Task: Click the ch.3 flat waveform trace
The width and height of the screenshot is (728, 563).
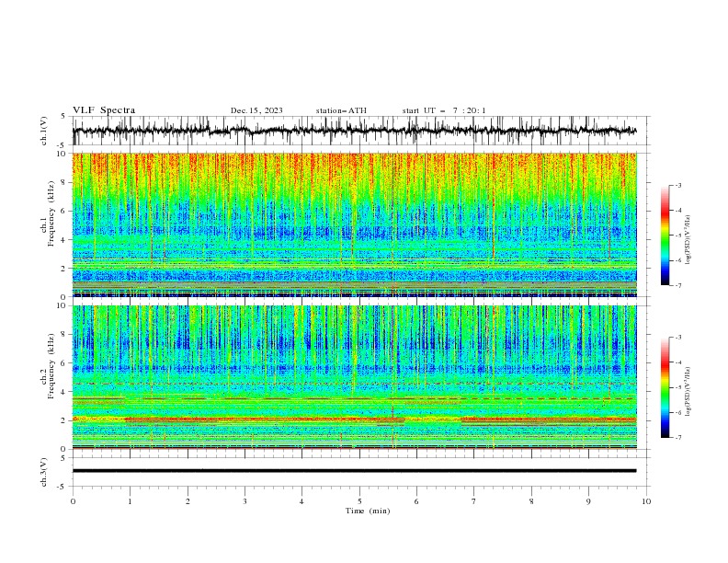Action: (354, 471)
